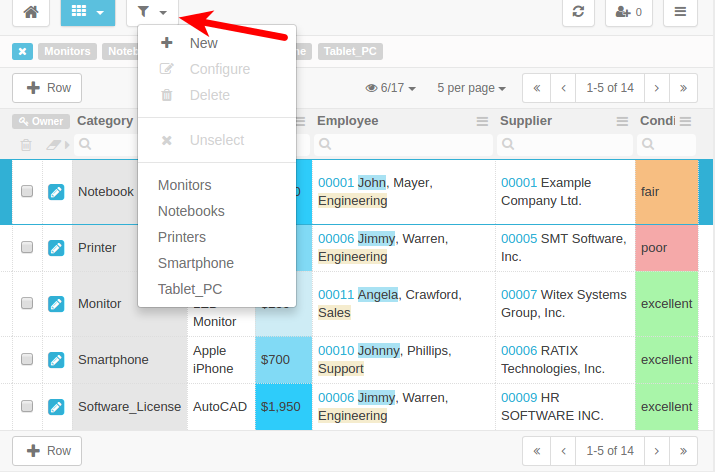Viewport: 715px width, 473px height.
Task: Open the Employee column menu icon
Action: pos(482,121)
